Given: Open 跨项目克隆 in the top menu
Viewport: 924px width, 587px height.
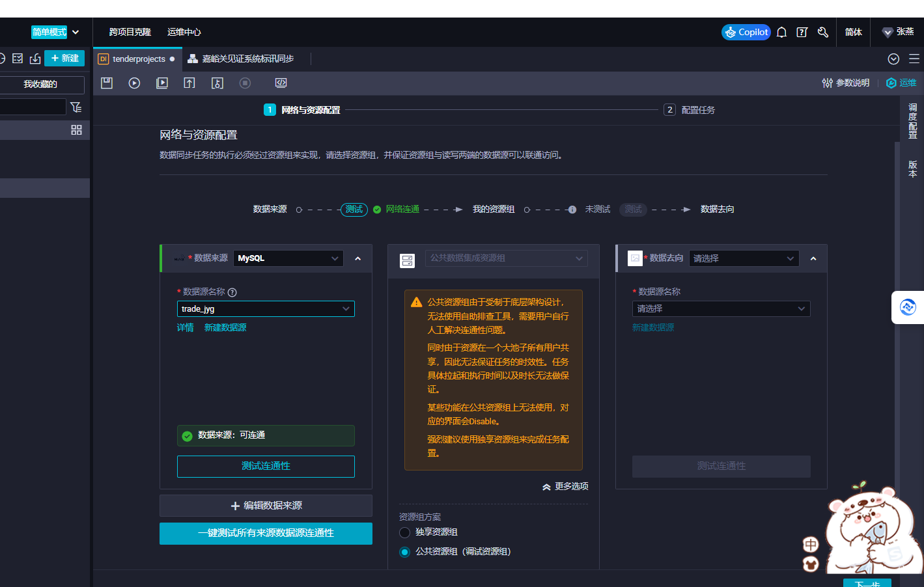Looking at the screenshot, I should [x=130, y=32].
